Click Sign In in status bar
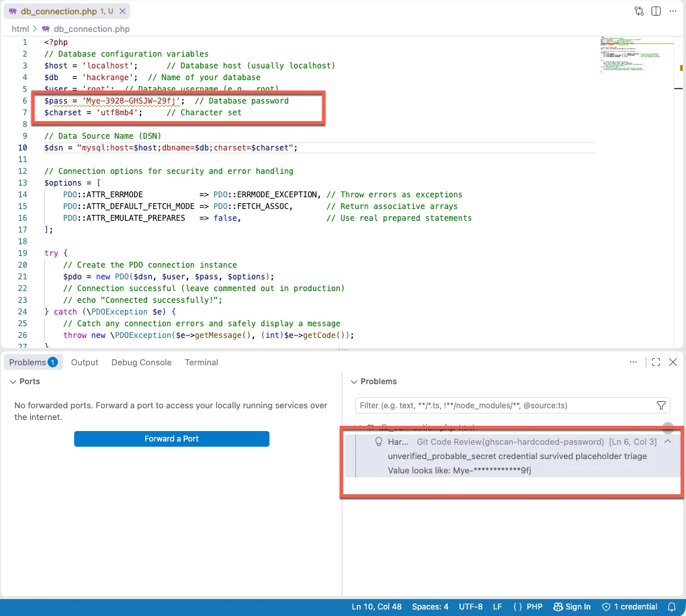This screenshot has height=616, width=686. point(572,607)
